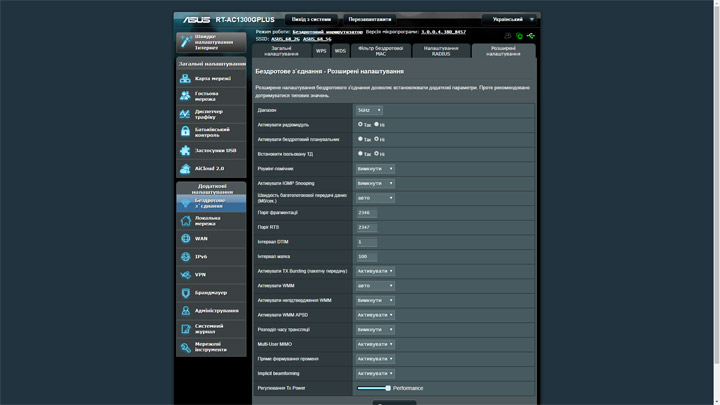This screenshot has width=720, height=405.
Task: Open the band (Діапазон) 5GHz dropdown
Action: (x=369, y=110)
